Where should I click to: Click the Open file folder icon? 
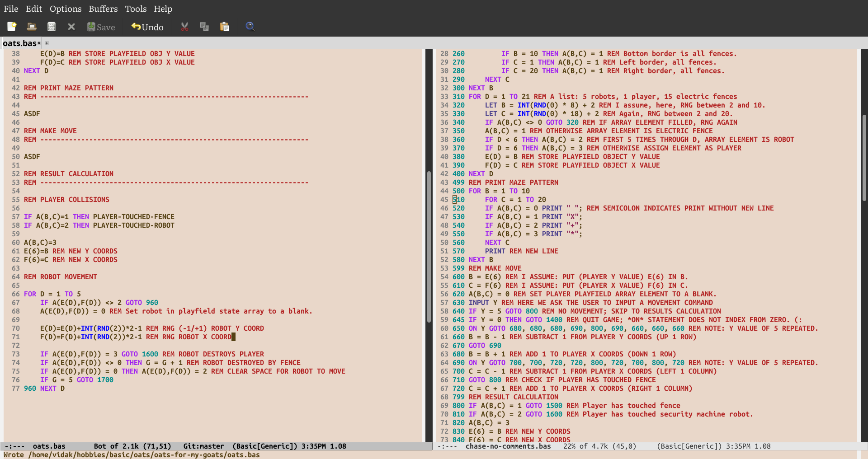32,27
